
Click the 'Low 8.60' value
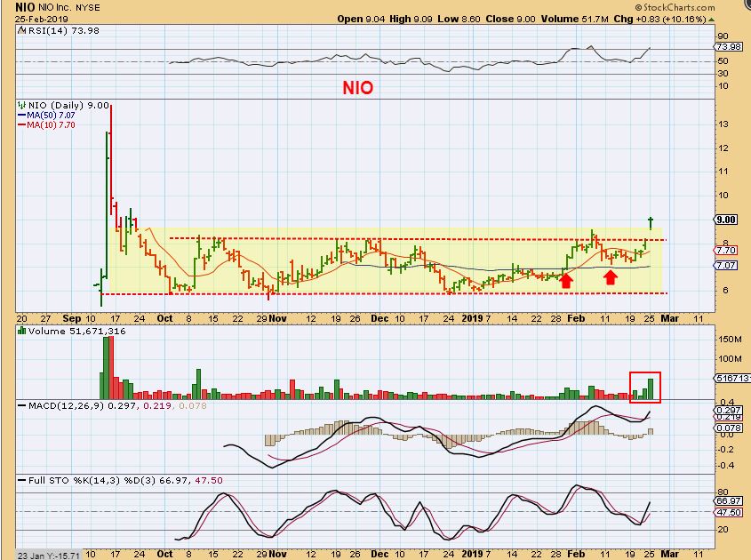click(459, 20)
